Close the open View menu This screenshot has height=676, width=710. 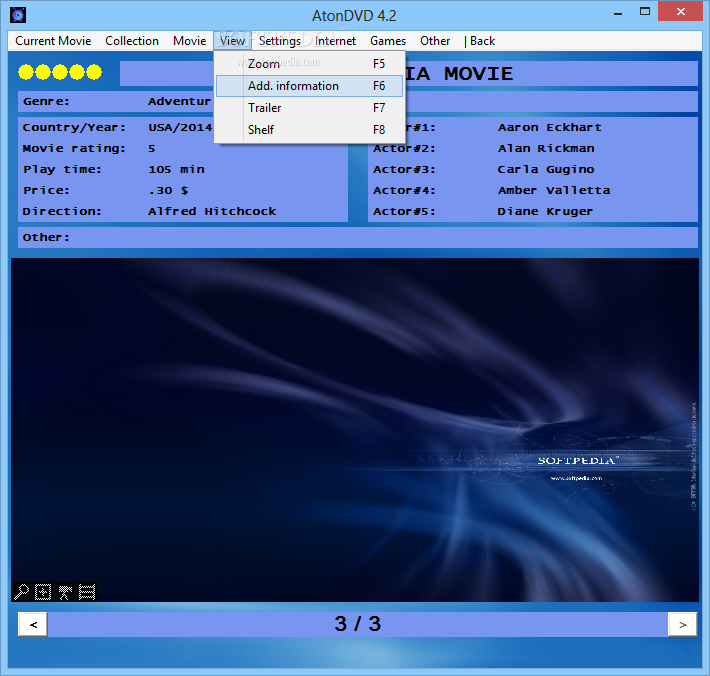pos(232,41)
